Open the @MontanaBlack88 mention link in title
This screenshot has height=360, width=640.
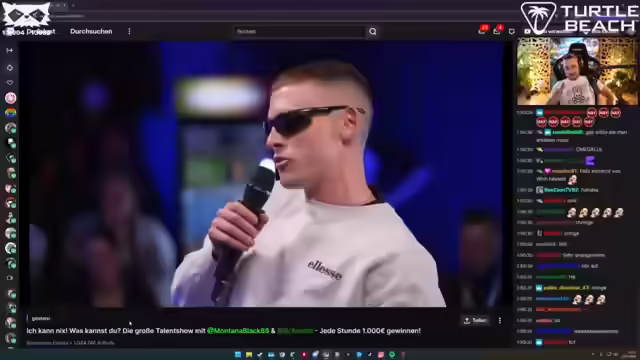tap(238, 331)
